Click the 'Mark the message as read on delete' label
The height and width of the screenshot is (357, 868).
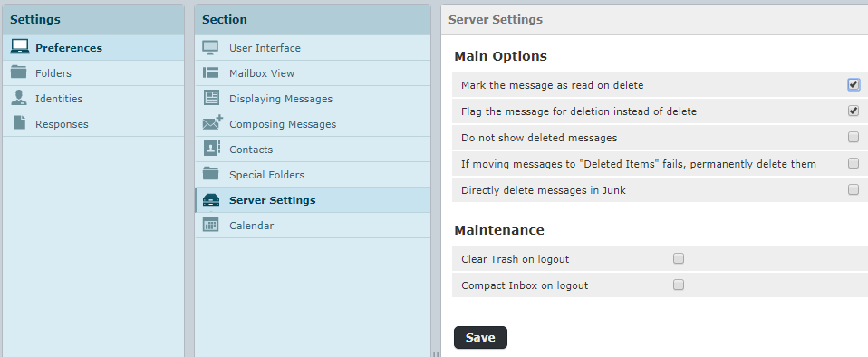(x=553, y=85)
